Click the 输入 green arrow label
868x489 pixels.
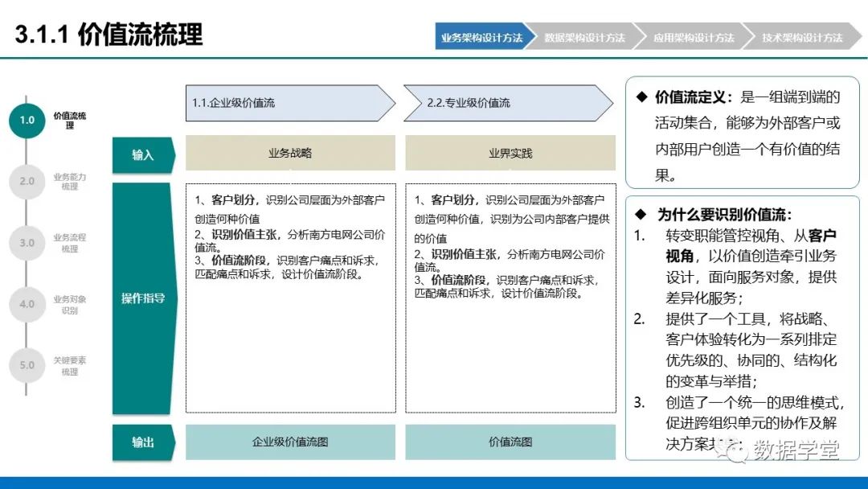click(143, 153)
